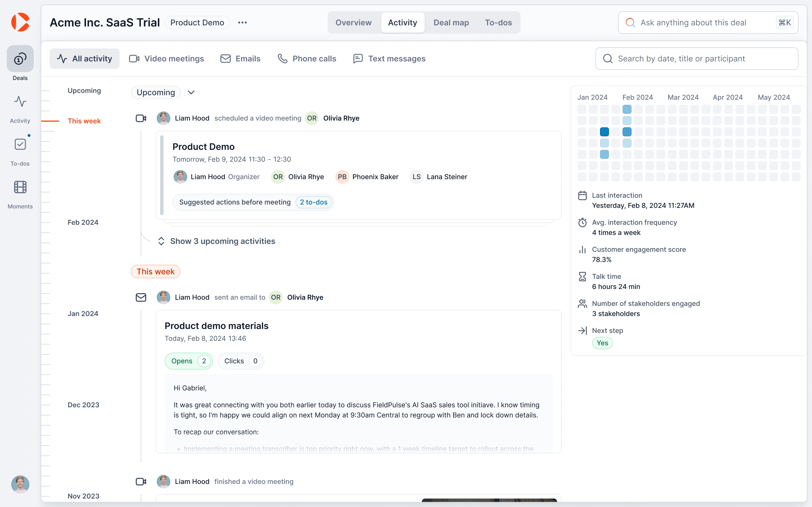
Task: Click the app logo at top left
Action: click(x=20, y=22)
